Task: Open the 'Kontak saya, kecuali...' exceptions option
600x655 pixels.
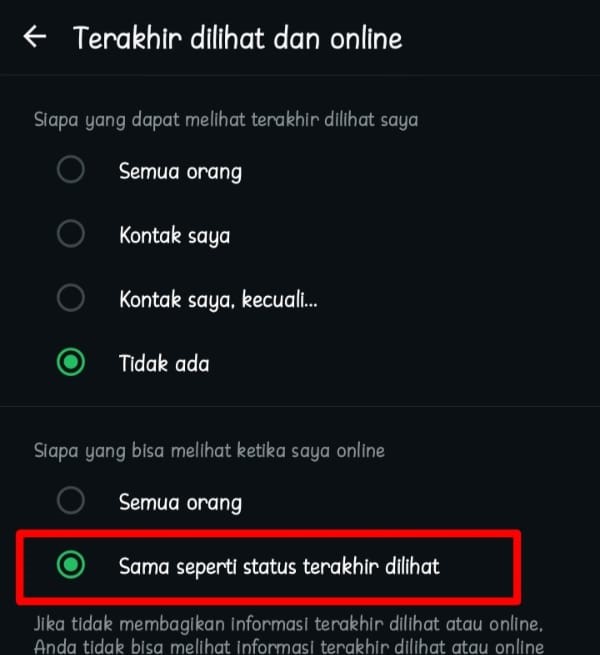Action: (218, 300)
